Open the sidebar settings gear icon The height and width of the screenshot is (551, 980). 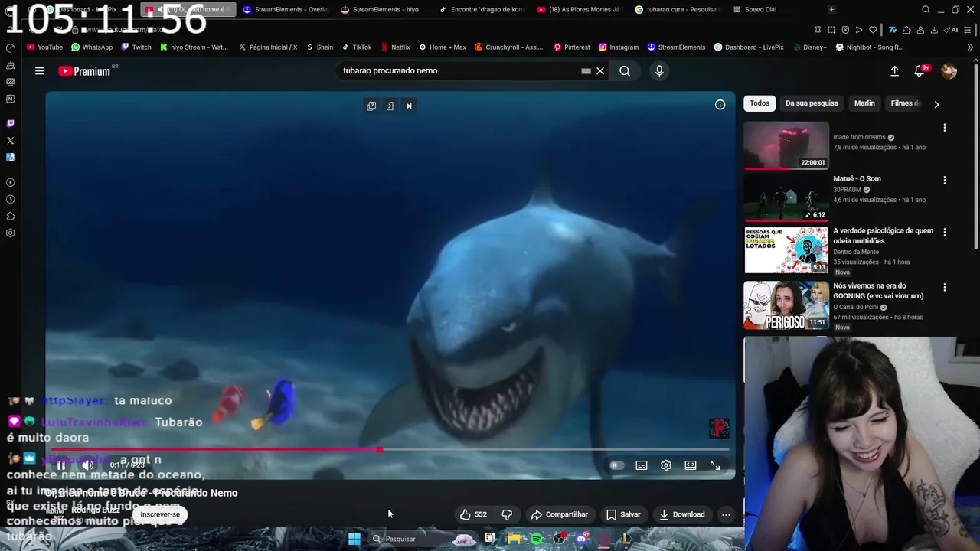point(10,233)
